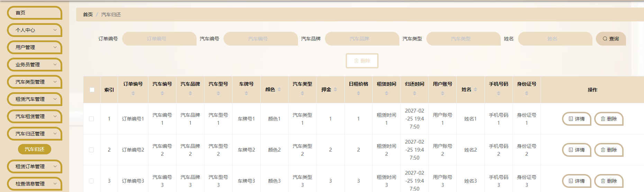Expand 个人中心 sidebar menu

(x=35, y=30)
